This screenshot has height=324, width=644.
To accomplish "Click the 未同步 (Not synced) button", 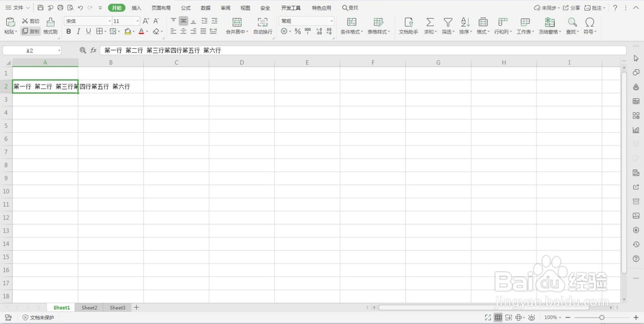I will tap(547, 8).
